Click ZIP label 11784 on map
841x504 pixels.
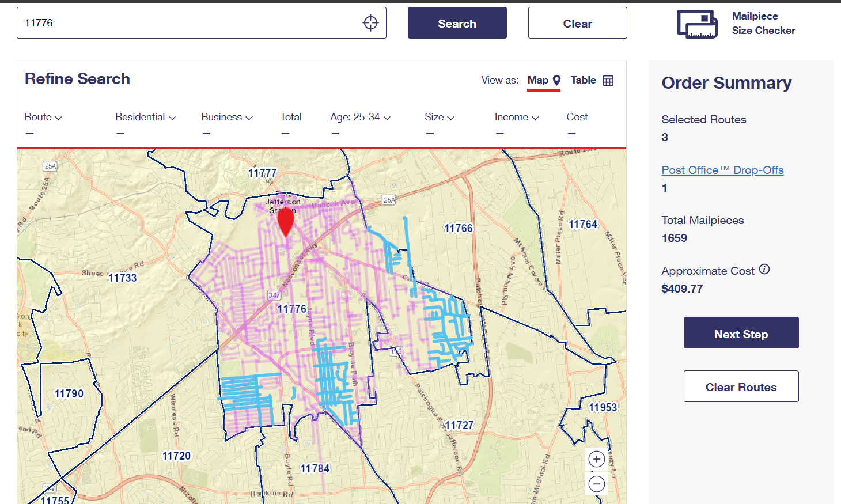[315, 469]
